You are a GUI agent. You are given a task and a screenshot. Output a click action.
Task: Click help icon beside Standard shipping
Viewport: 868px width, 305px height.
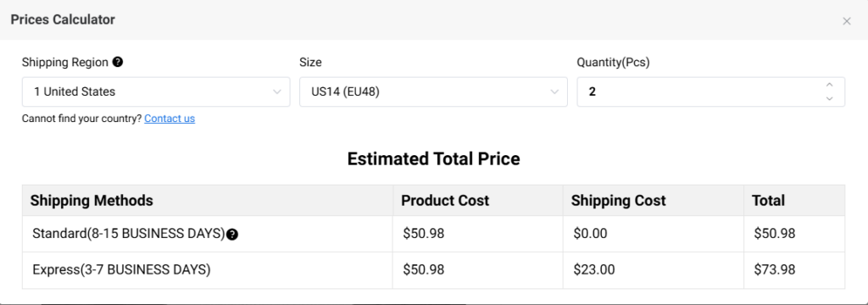(x=232, y=235)
